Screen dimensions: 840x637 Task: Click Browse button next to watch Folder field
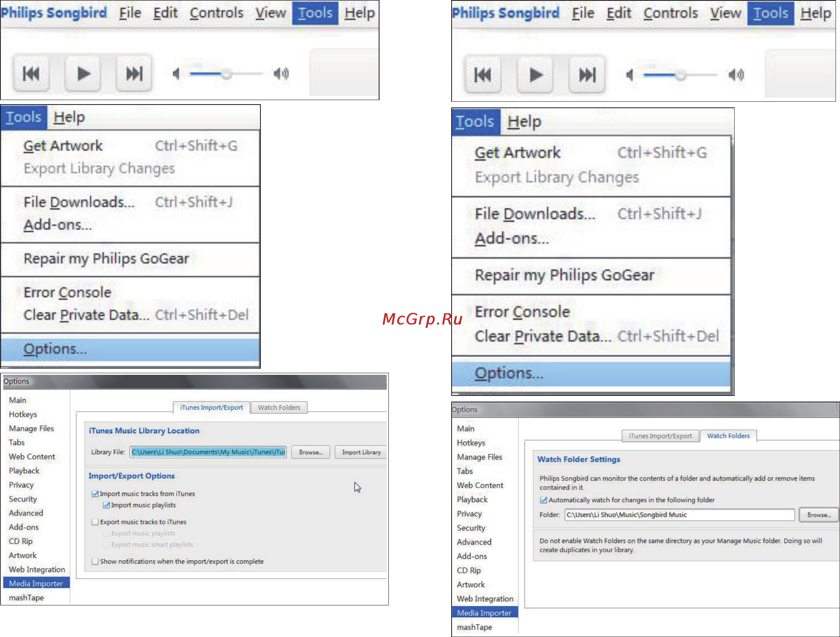coord(819,515)
